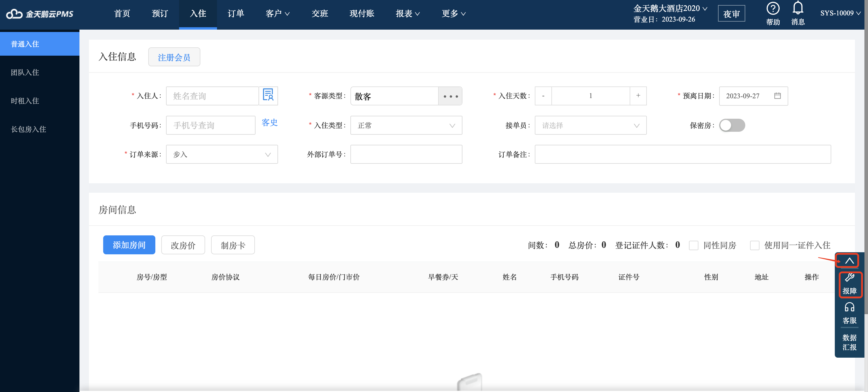
Task: Check the 同性同房 checkbox
Action: tap(693, 245)
